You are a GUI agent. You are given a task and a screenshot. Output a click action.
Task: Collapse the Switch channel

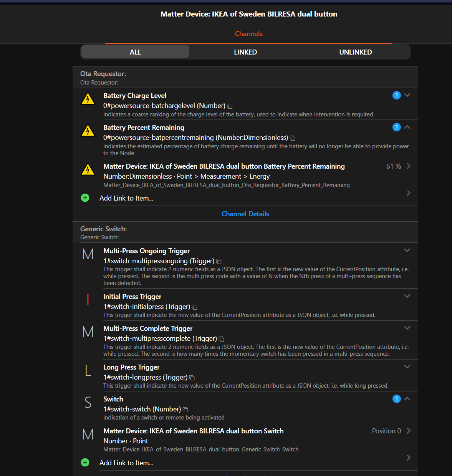tap(407, 398)
